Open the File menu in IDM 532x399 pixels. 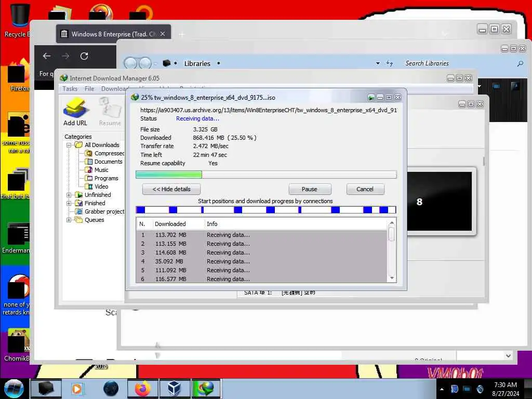pyautogui.click(x=89, y=88)
